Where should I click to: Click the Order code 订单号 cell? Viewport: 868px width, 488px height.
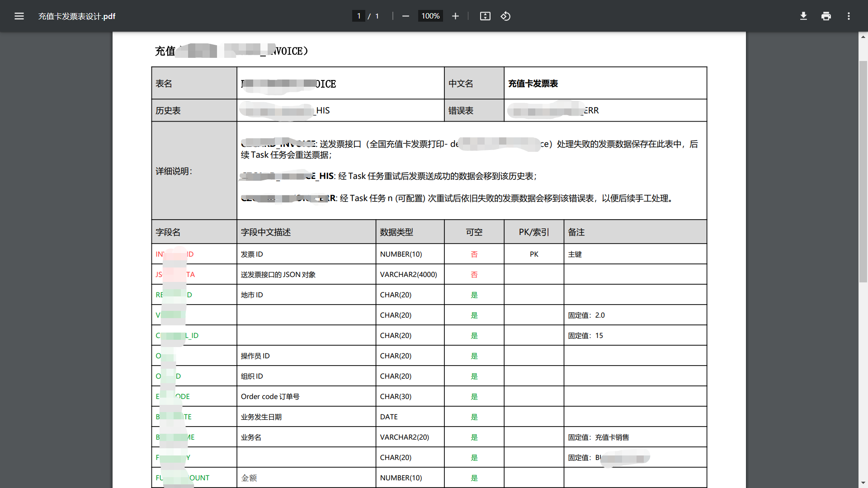(307, 397)
